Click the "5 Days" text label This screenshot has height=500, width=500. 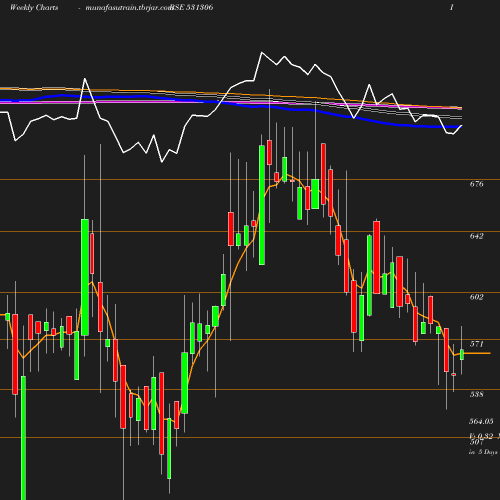pyautogui.click(x=488, y=452)
